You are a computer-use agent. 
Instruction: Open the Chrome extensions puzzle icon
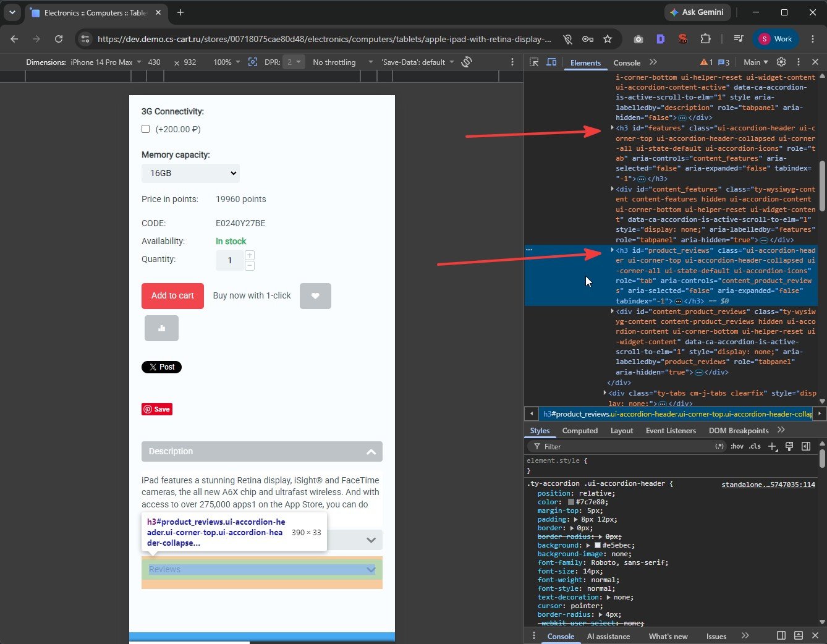point(705,39)
